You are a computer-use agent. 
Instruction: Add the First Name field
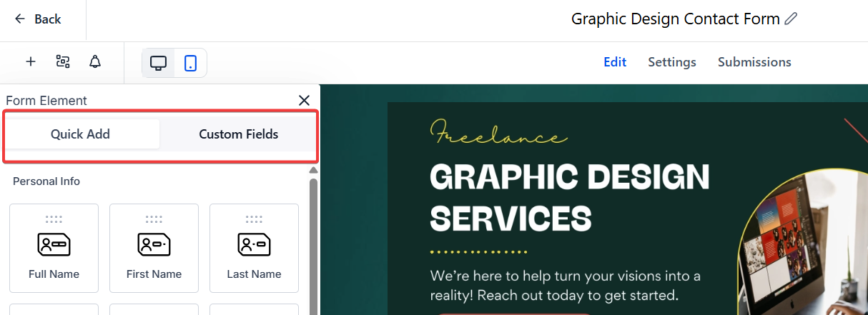[154, 248]
